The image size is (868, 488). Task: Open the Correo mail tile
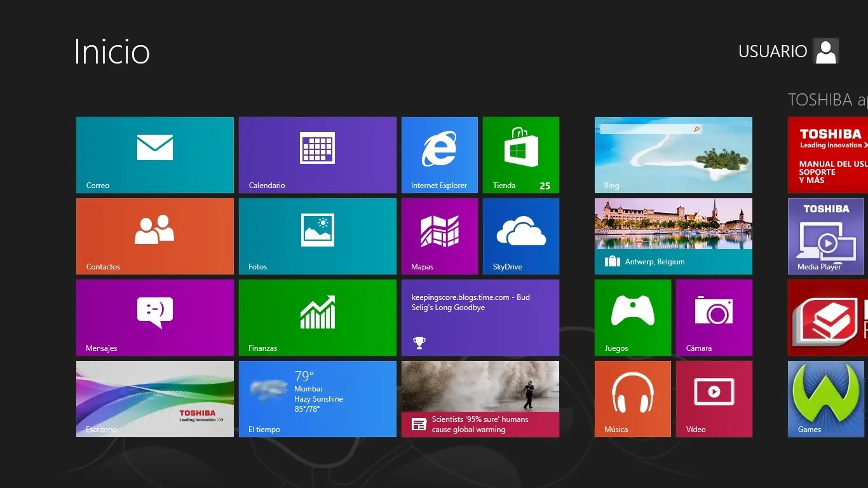[x=155, y=155]
